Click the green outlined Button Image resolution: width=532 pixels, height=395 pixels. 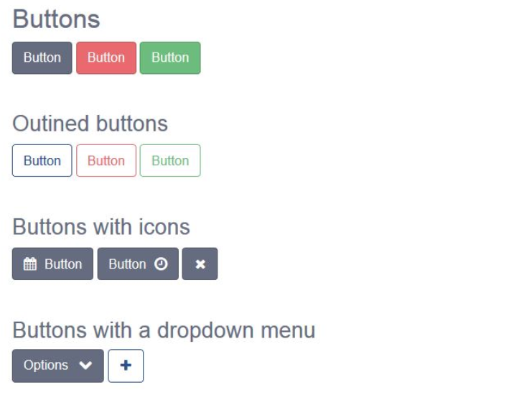click(x=170, y=160)
